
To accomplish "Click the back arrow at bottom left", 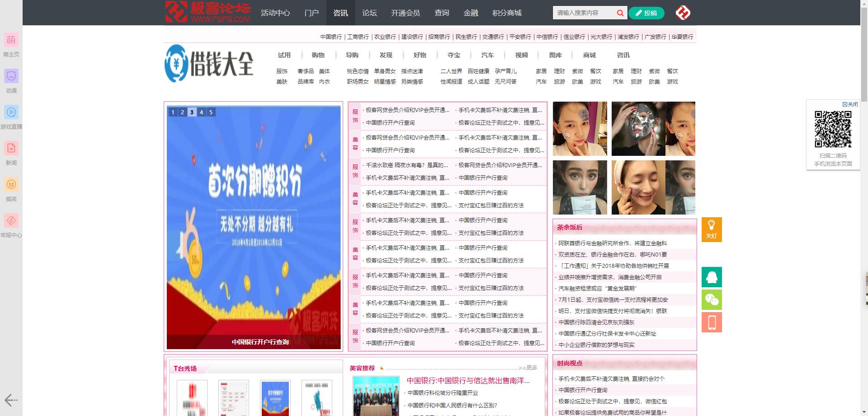I will [x=11, y=400].
